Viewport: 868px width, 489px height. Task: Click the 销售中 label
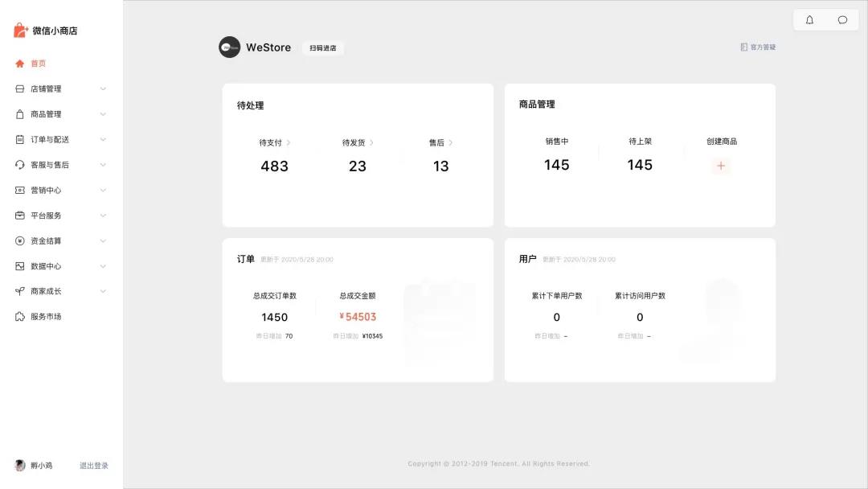click(557, 142)
